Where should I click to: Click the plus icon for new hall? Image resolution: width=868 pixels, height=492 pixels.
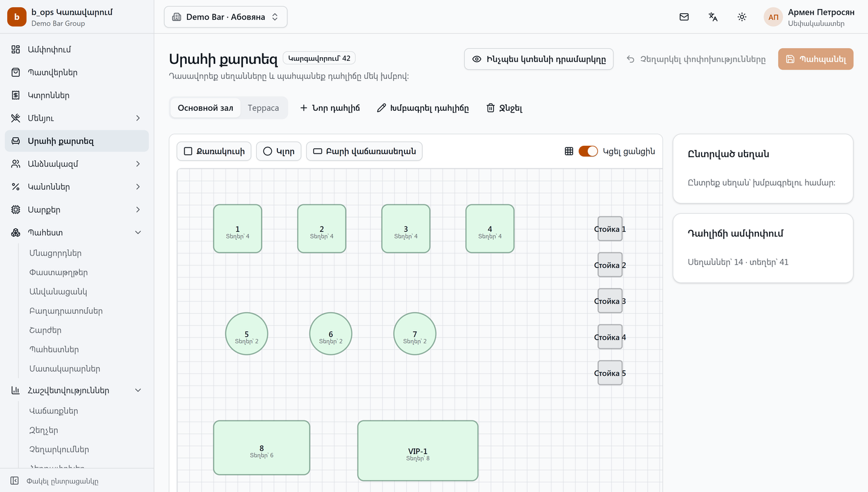point(304,108)
